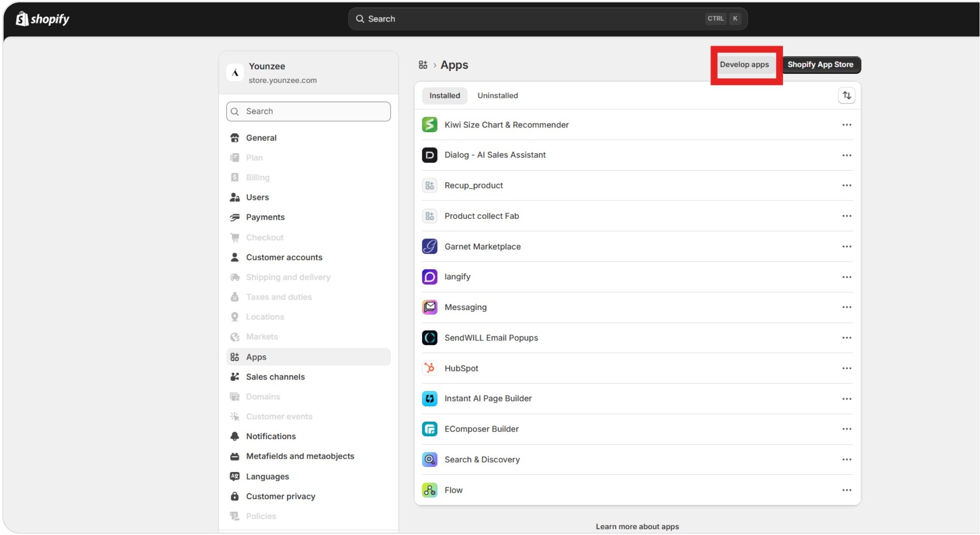This screenshot has width=980, height=535.
Task: Open more options for Garnet Marketplace
Action: click(x=846, y=247)
